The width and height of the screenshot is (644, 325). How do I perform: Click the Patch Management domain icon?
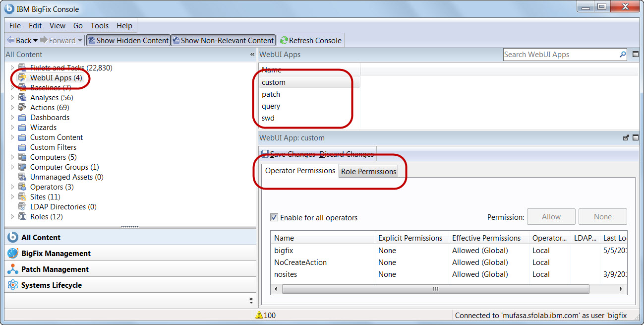pyautogui.click(x=13, y=269)
